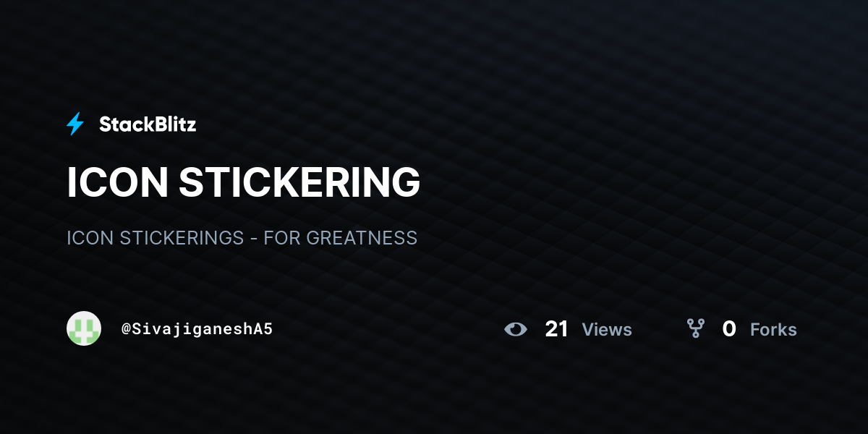Click the eye icon beside 21 Views

516,329
